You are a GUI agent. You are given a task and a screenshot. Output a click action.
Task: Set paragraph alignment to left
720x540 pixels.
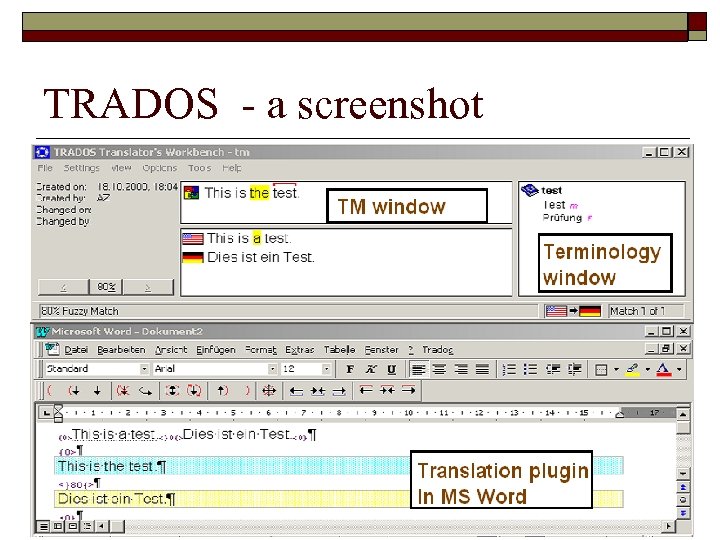pyautogui.click(x=418, y=369)
